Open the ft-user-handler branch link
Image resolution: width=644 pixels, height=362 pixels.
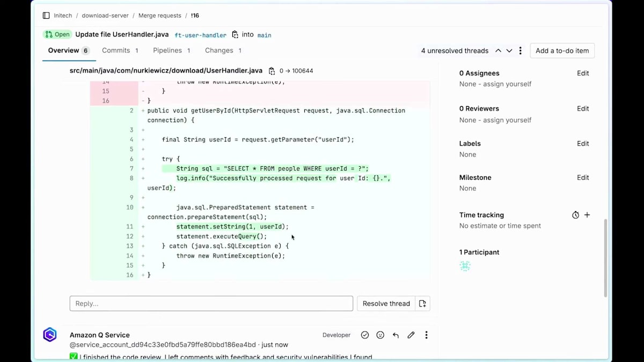(x=201, y=35)
